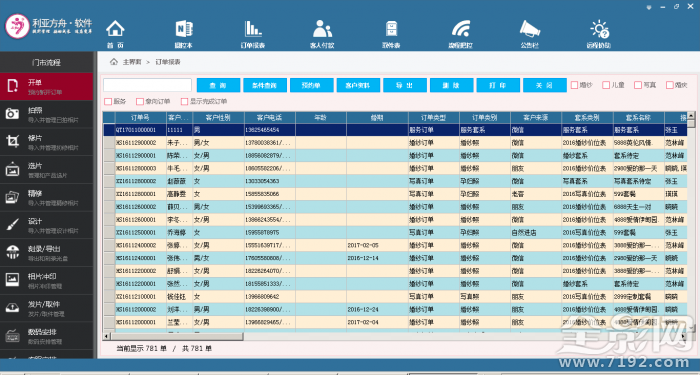Screen dimensions: 700x375
Task: Select order number cell QT17011000001
Action: (141, 130)
